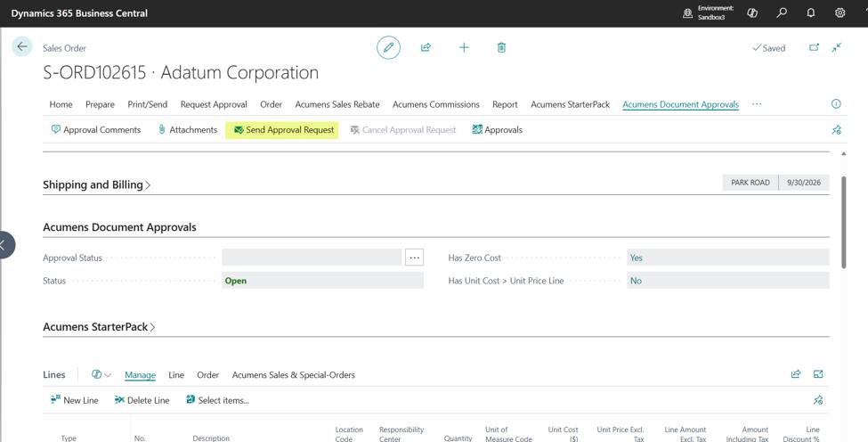This screenshot has height=442, width=868.
Task: Click the environment Sandbox3 indicator
Action: coord(709,12)
